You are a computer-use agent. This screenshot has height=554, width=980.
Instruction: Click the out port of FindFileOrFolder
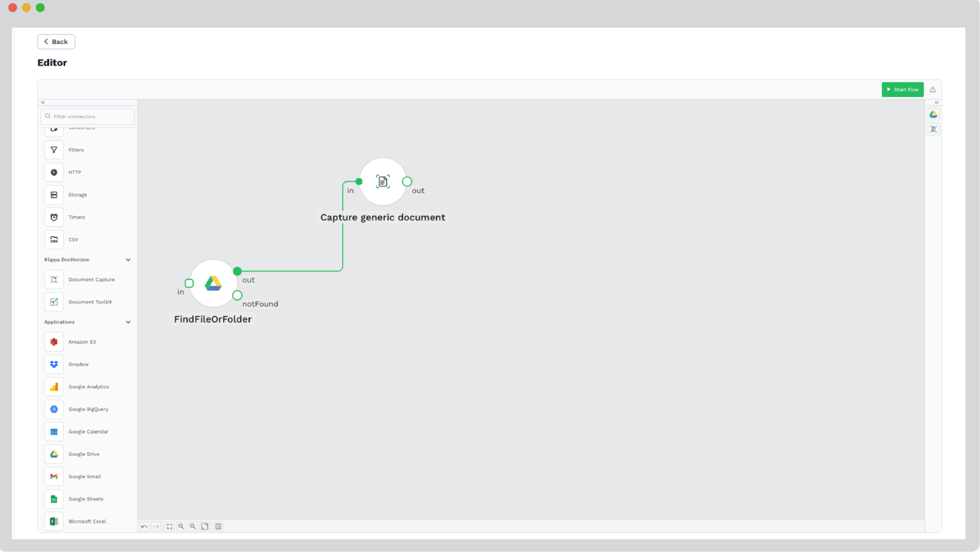(237, 271)
